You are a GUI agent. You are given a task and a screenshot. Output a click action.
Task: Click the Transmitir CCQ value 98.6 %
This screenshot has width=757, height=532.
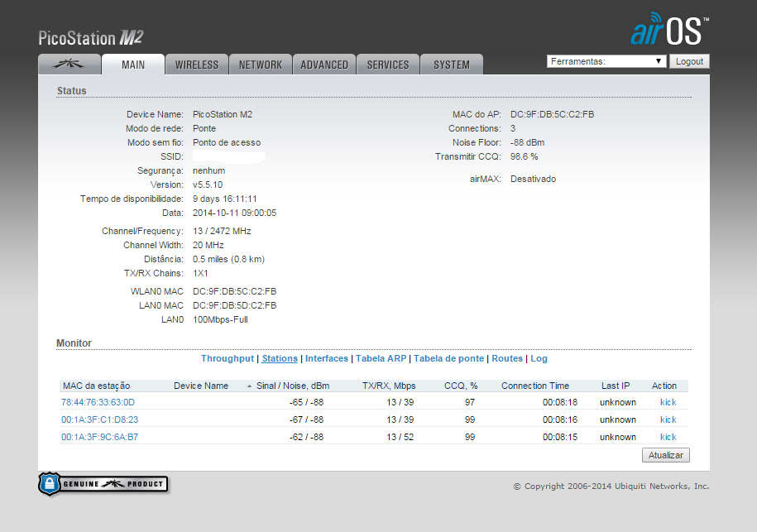click(x=525, y=157)
